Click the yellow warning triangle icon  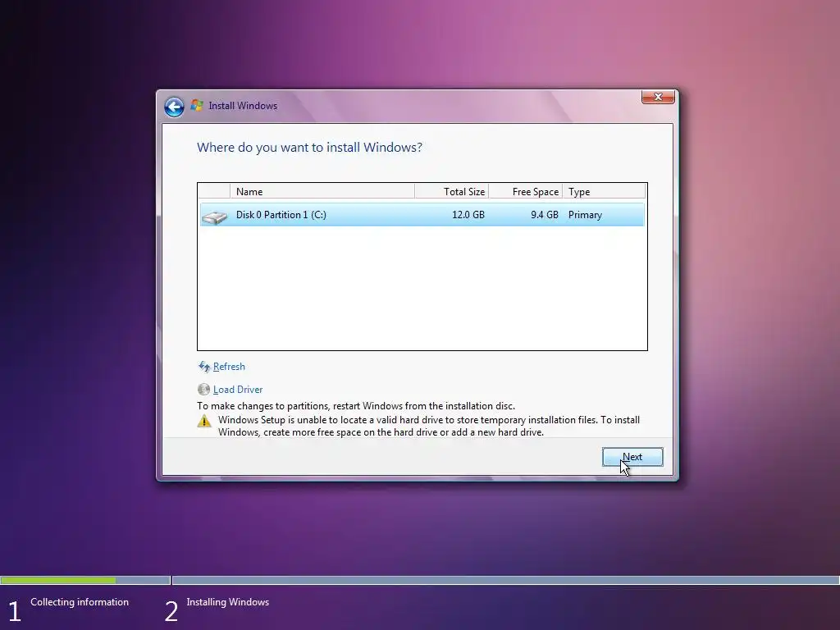point(204,421)
